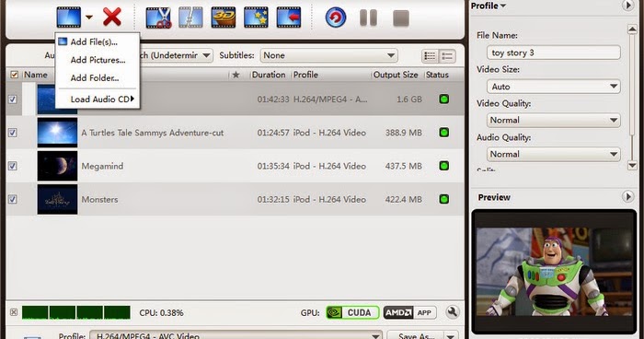Open the 3D conversion tool
This screenshot has height=339, width=644.
(224, 18)
